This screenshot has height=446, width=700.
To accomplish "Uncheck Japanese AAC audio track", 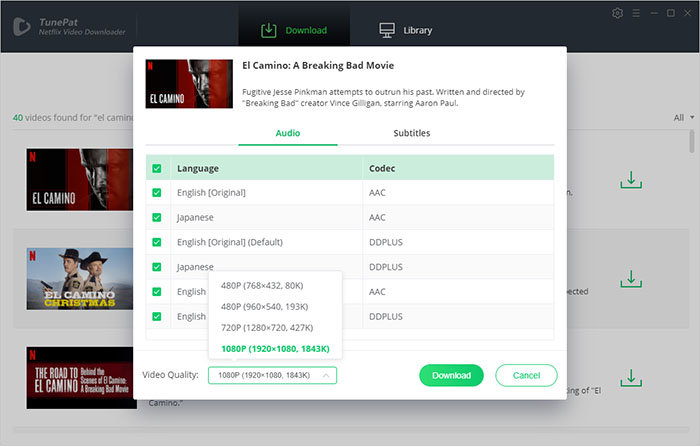I will [157, 217].
